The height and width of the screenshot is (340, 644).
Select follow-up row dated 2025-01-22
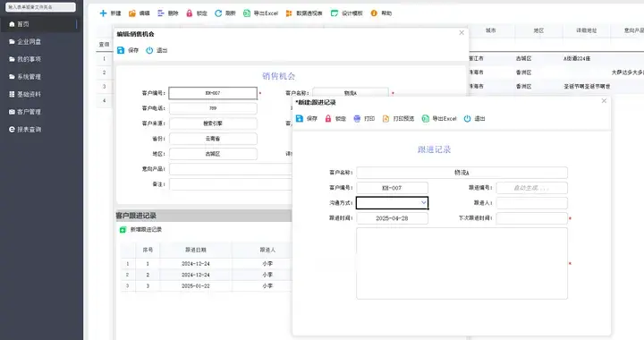(207, 285)
